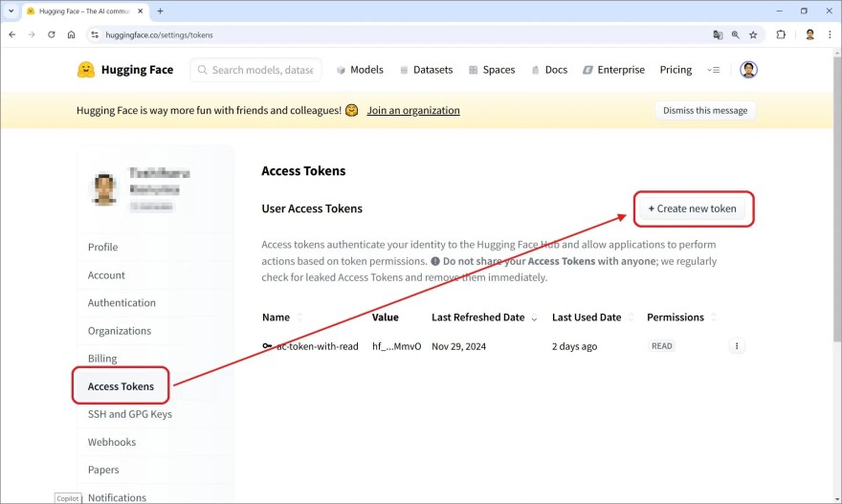Screen dimensions: 842x504
Task: Click the Value column header
Action: pos(386,318)
